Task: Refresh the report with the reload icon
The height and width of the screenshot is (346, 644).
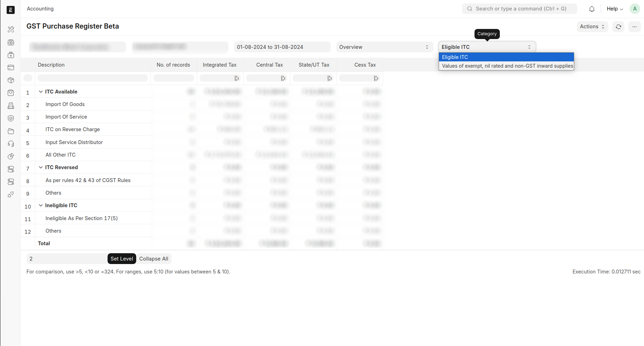Action: [619, 27]
